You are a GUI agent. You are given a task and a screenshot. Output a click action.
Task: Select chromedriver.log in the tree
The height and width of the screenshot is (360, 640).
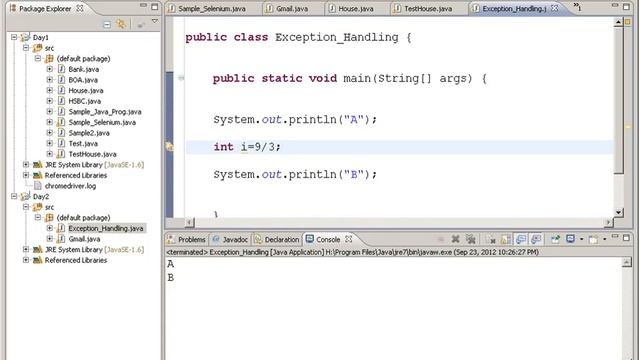coord(70,186)
